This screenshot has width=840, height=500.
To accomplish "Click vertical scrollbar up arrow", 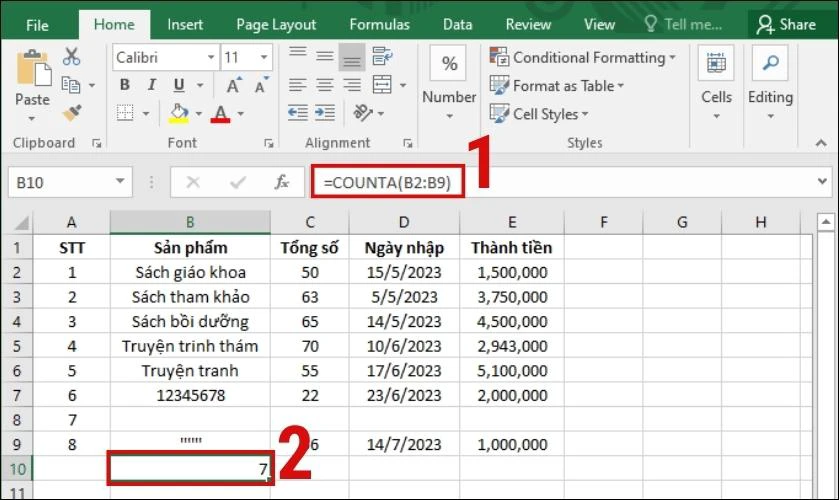I will click(x=826, y=221).
